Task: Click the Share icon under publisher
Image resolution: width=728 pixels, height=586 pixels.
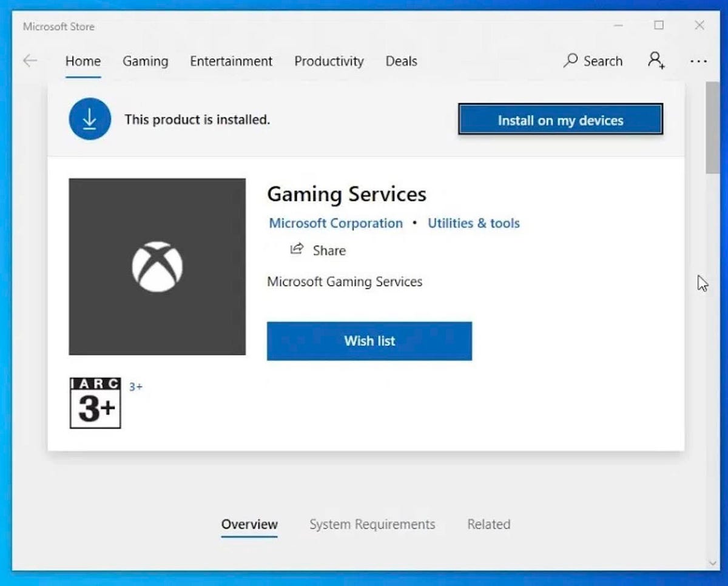Action: coord(297,249)
